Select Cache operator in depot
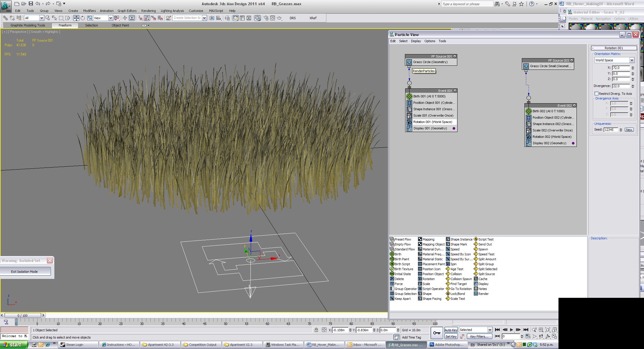Screen dimensions: 644x349 tap(481, 279)
